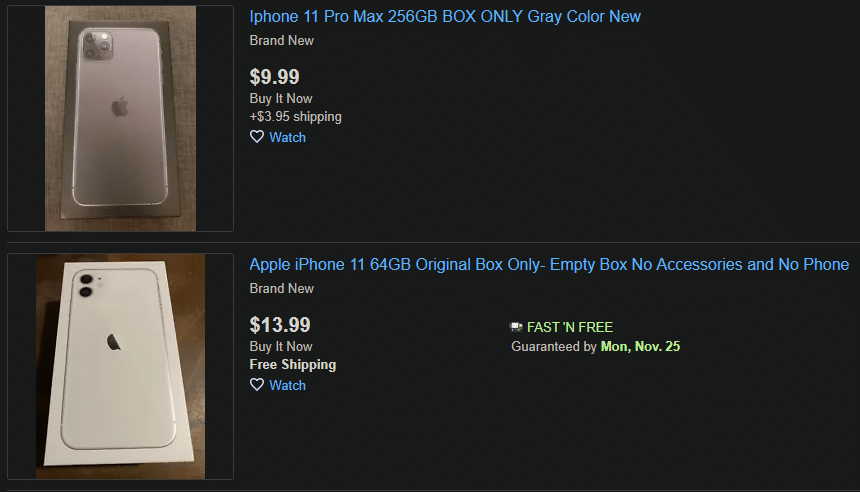Click the FAST 'N FREE label
The height and width of the screenshot is (492, 860).
click(570, 327)
